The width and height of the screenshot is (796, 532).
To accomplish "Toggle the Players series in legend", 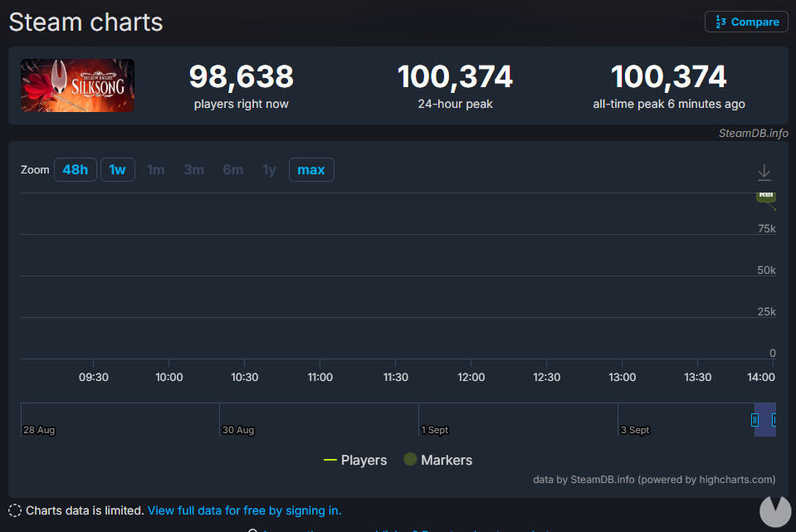I will [355, 460].
